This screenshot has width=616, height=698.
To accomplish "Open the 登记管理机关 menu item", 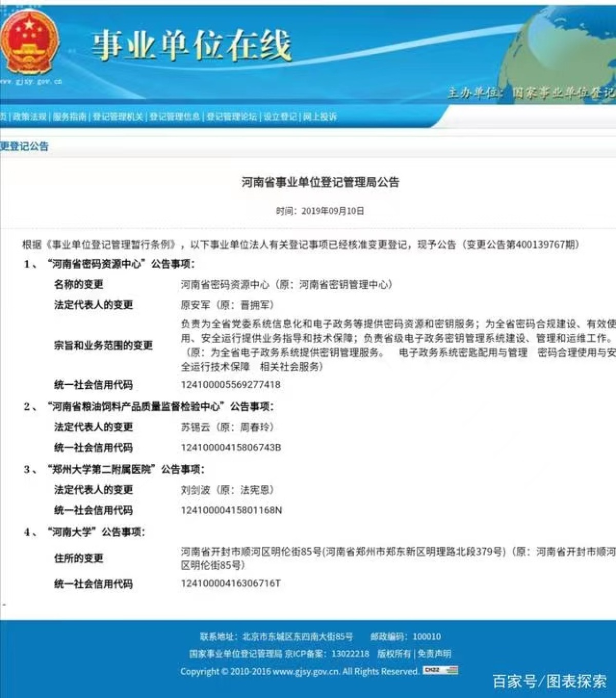I will (118, 117).
